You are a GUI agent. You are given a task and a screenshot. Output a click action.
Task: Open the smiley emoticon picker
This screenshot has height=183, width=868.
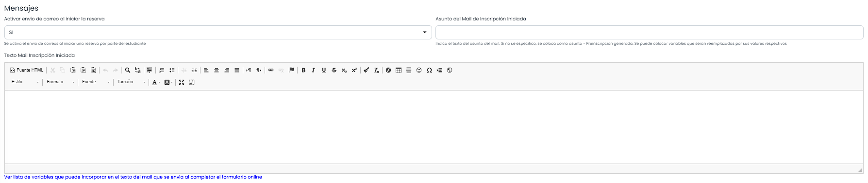[x=419, y=70]
